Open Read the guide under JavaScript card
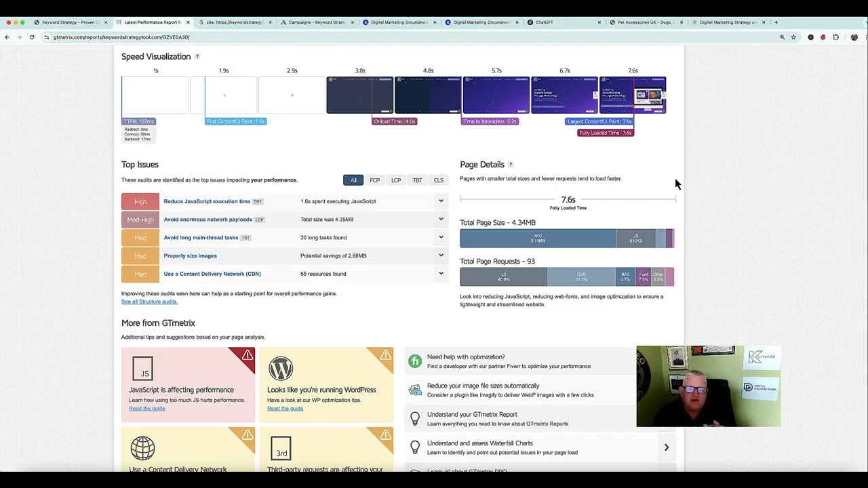 (x=147, y=408)
